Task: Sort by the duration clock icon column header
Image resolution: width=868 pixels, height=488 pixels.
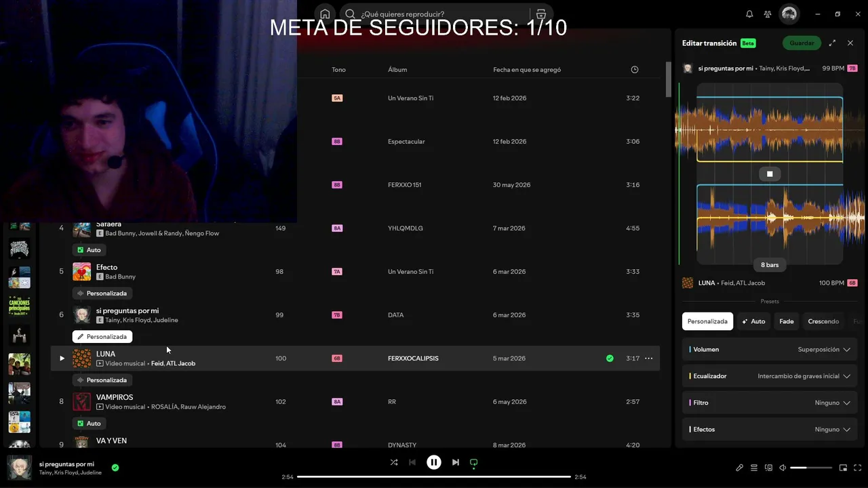Action: [x=635, y=70]
